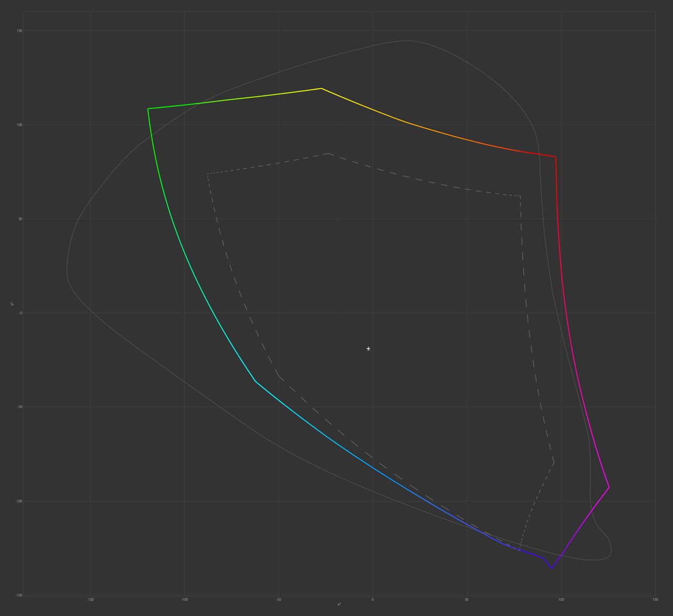The height and width of the screenshot is (616, 673).
Task: Click the 0 label on horizontal axis
Action: click(x=372, y=599)
